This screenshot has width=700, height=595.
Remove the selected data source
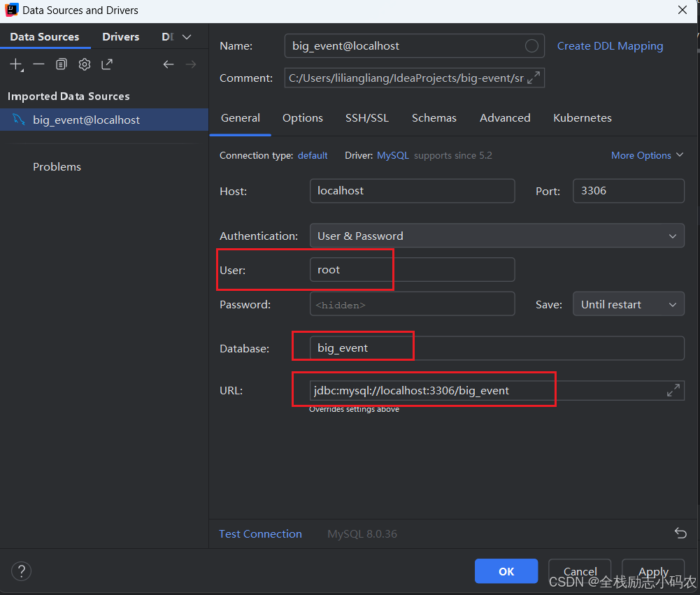[x=38, y=64]
